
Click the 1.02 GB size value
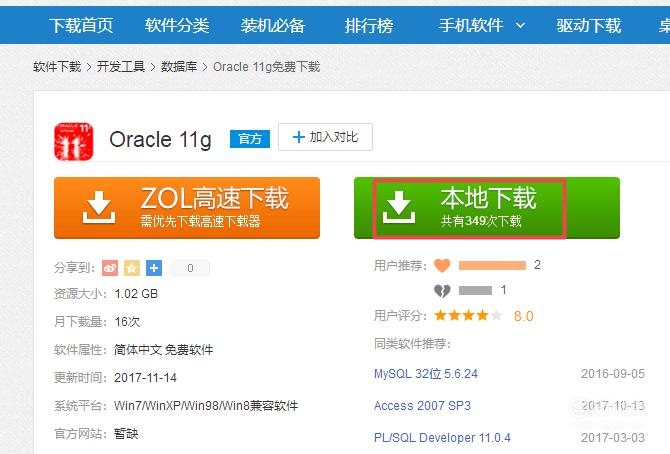point(136,294)
